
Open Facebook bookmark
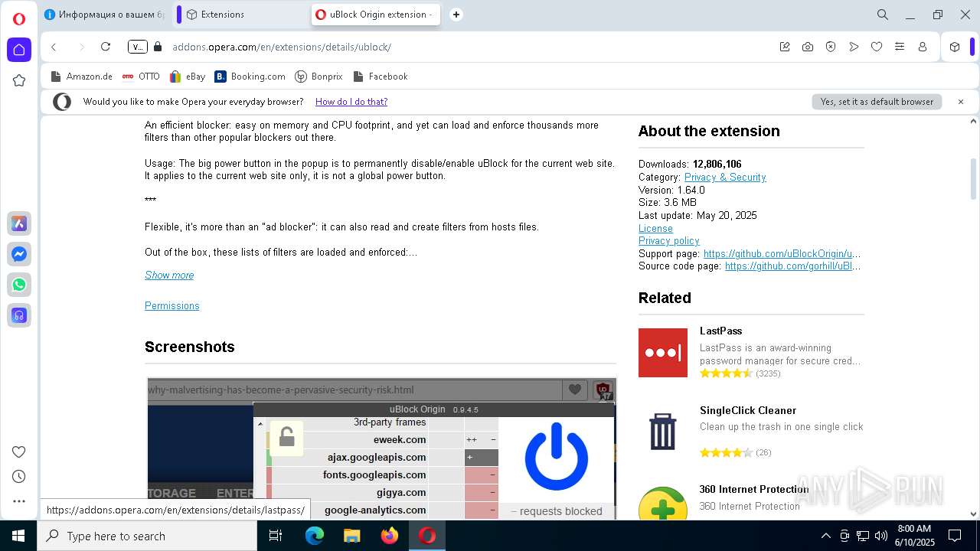coord(380,77)
